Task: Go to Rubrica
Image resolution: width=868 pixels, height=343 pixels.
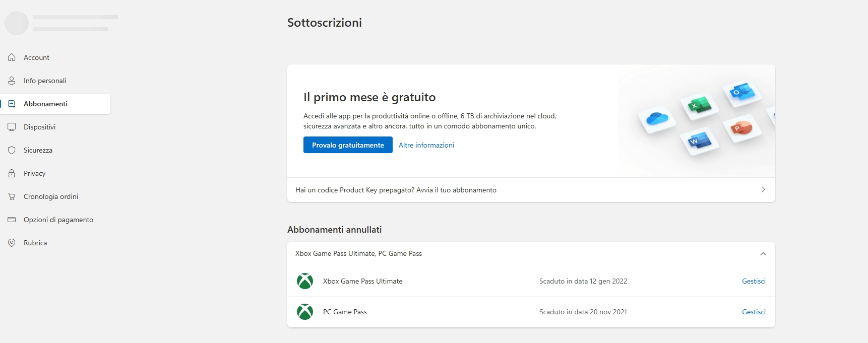Action: click(55, 243)
